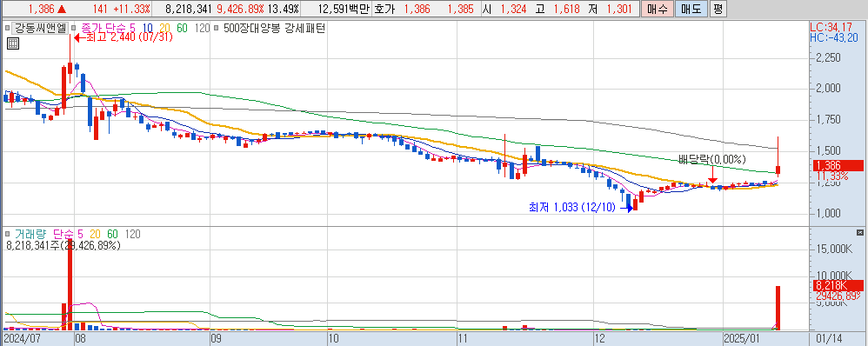Select the 20-day price moving average label
Screen dimensions: 868x346
pyautogui.click(x=165, y=28)
